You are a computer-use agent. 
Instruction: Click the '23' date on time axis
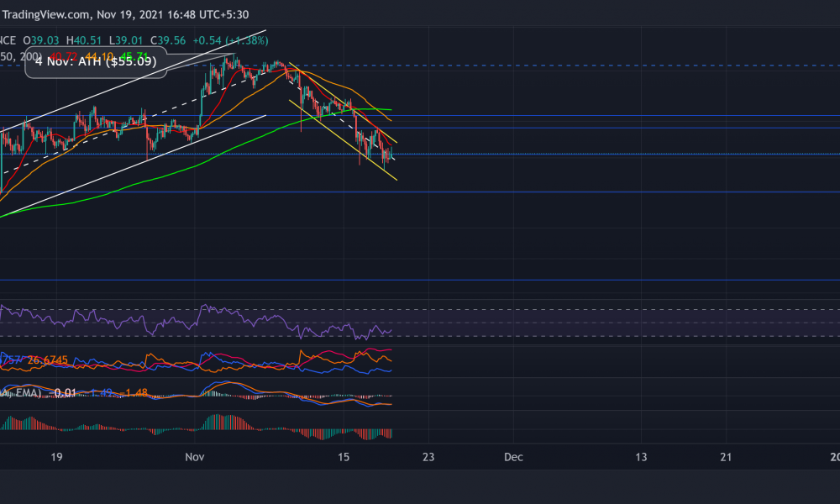(x=428, y=457)
